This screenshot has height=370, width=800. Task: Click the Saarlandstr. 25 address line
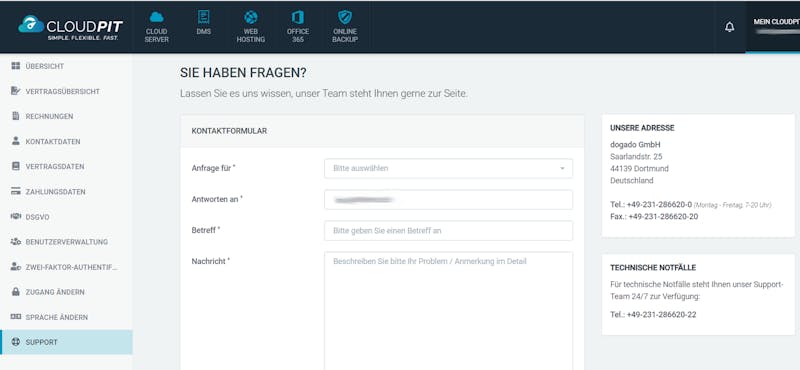[x=636, y=157]
